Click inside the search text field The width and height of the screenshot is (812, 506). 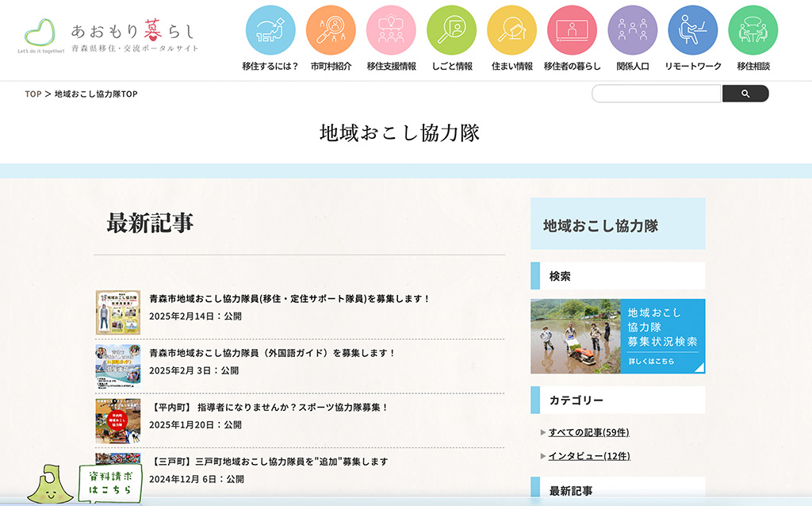656,93
